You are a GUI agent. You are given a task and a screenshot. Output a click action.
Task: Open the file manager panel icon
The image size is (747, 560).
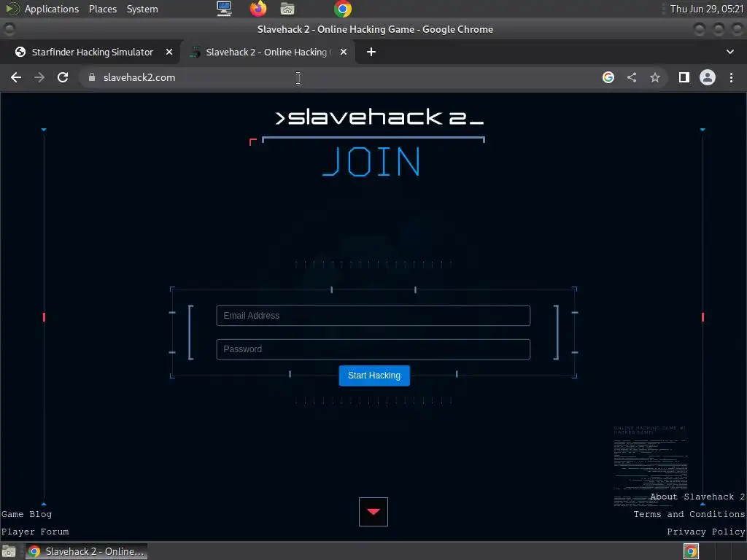(x=287, y=9)
